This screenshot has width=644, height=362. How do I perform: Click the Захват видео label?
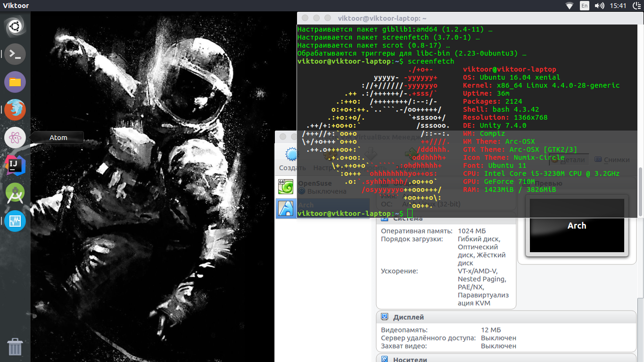coord(404,346)
